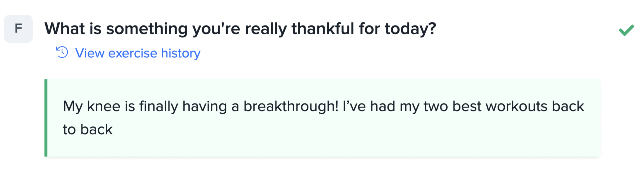Click the F exercise letter badge

pos(18,29)
